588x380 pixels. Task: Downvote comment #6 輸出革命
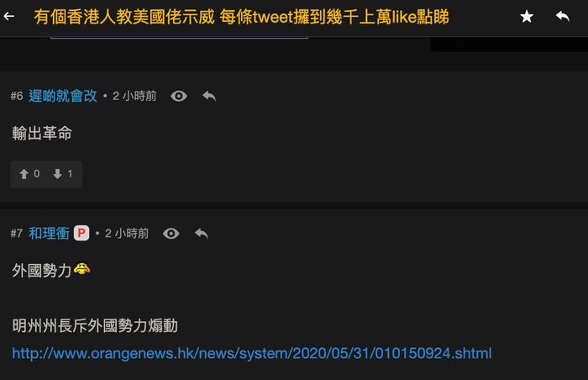[63, 174]
